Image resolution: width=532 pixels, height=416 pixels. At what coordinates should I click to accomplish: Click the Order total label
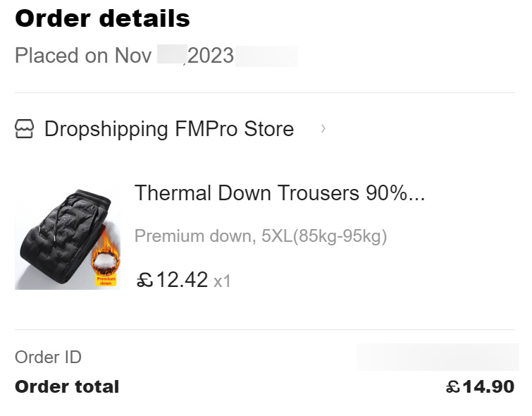pyautogui.click(x=67, y=386)
